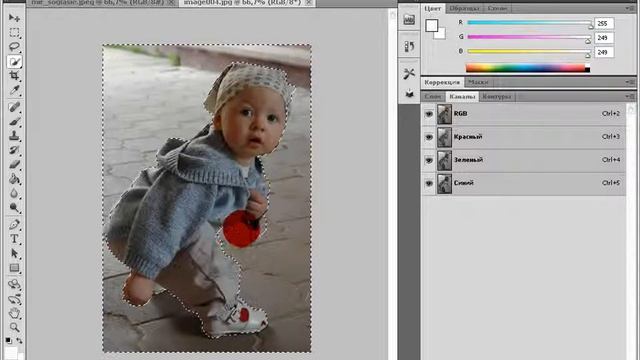The image size is (640, 360).
Task: Toggle visibility of the RGB channel
Action: pos(429,114)
